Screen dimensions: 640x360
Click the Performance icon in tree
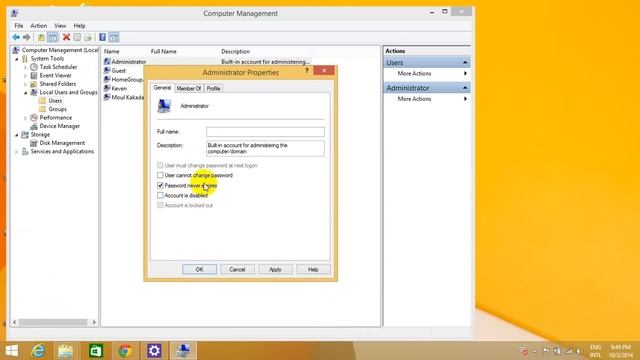34,118
